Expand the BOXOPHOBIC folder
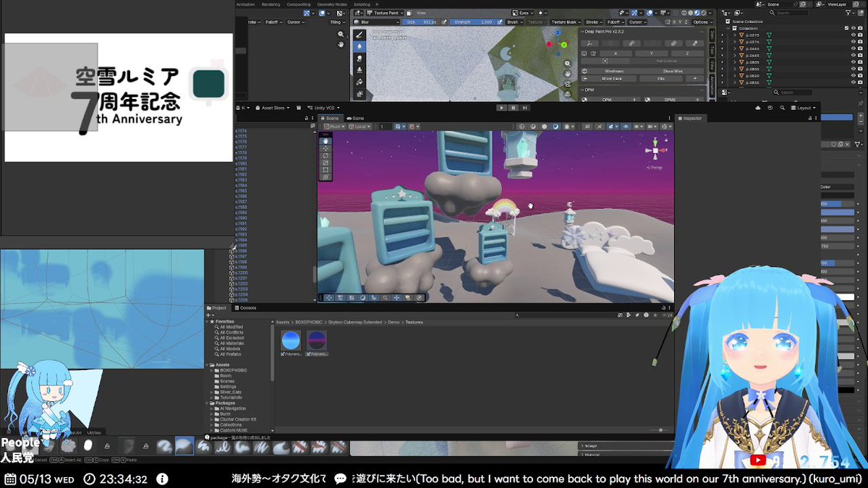 tap(212, 370)
